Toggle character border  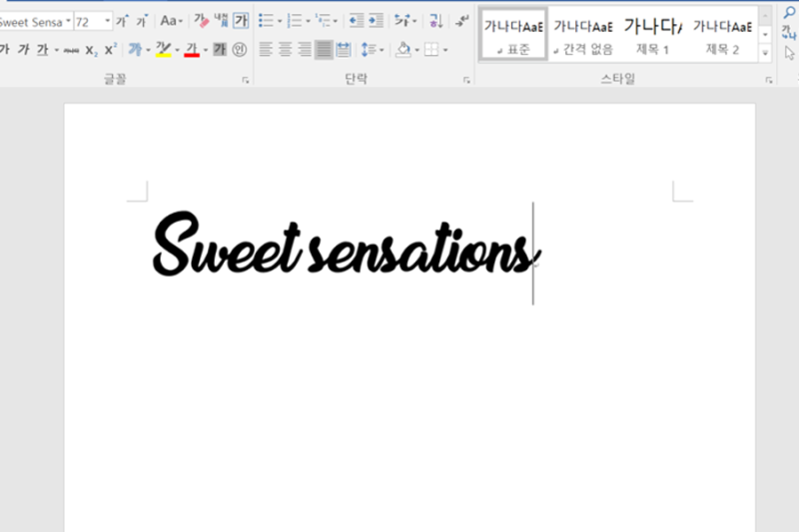point(241,21)
